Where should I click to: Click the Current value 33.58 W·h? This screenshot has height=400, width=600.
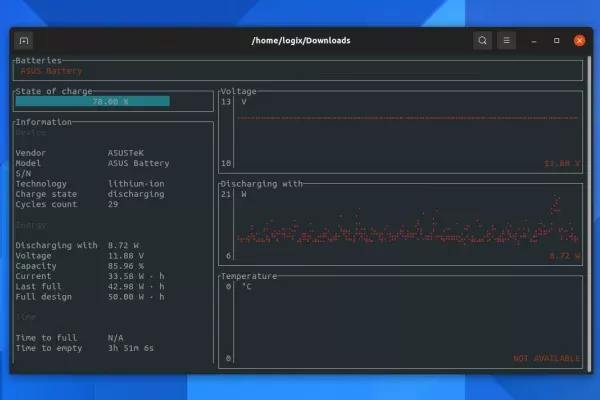tap(136, 276)
